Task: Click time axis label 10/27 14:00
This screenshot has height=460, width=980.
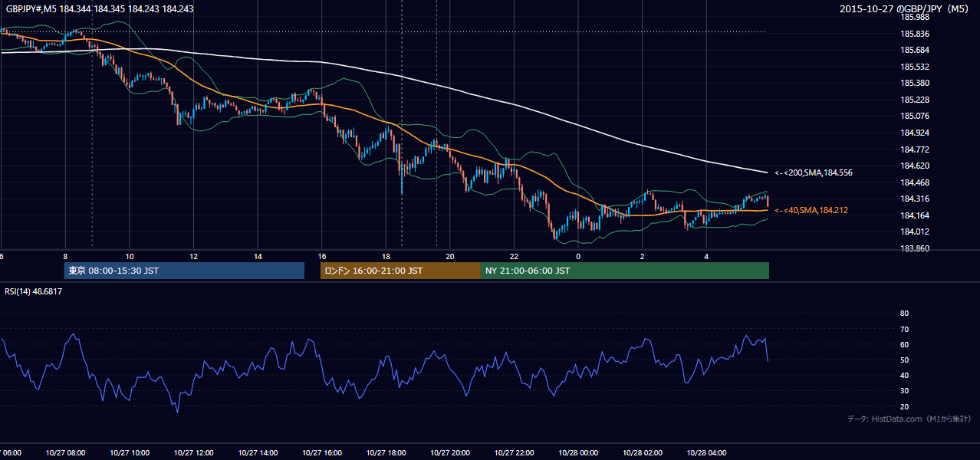Action: pyautogui.click(x=258, y=452)
